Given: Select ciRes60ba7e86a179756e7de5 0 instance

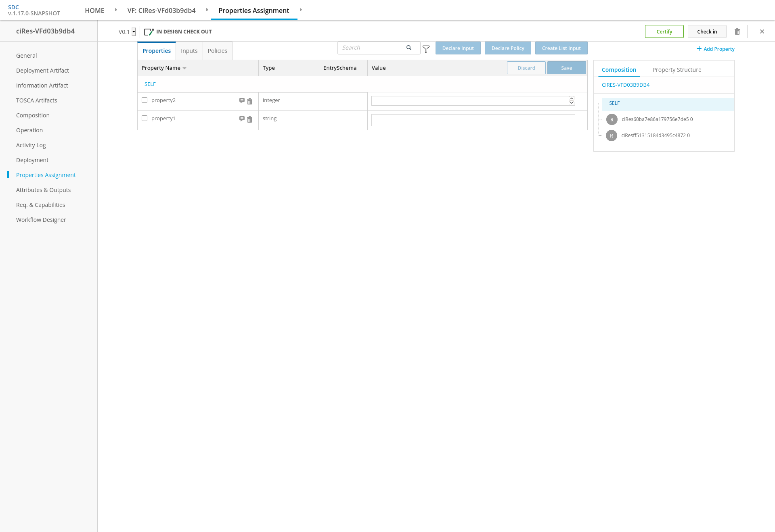Looking at the screenshot, I should point(657,119).
